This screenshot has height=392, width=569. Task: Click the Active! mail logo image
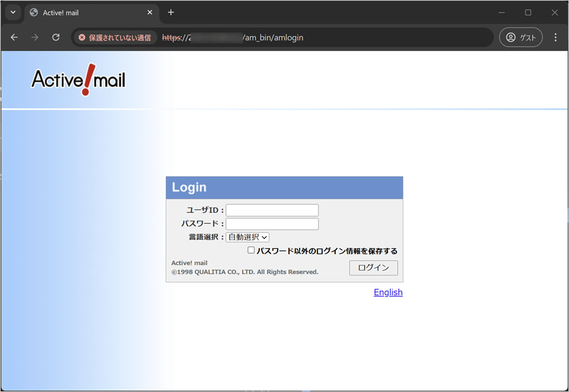[x=78, y=79]
